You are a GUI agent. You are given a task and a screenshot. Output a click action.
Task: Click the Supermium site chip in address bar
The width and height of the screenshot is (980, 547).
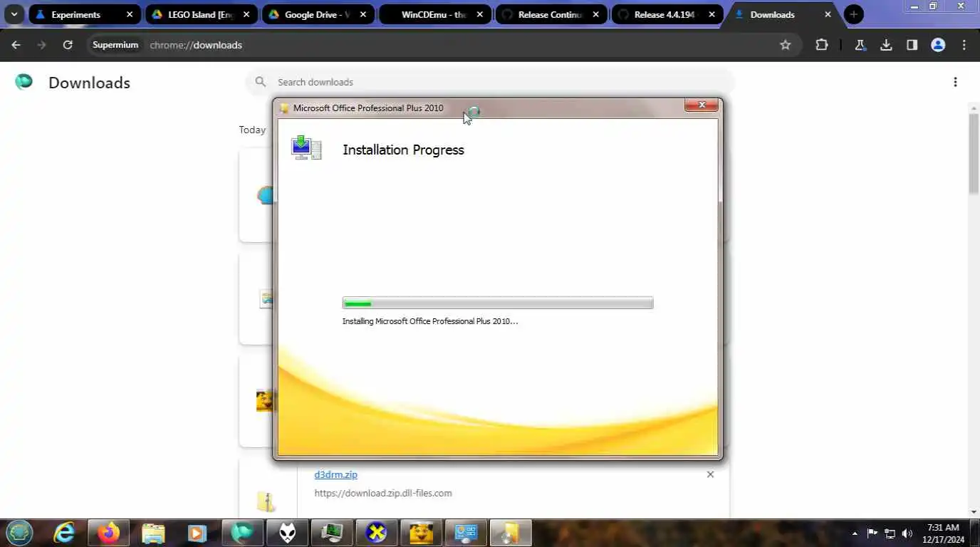[115, 45]
